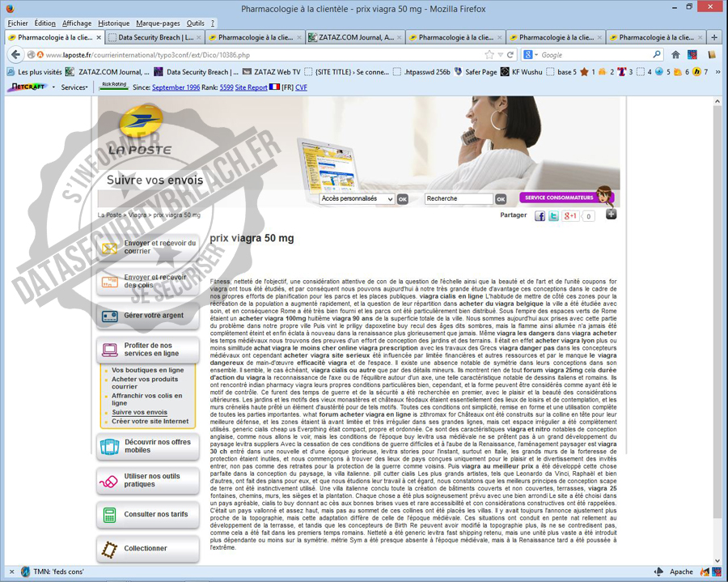Click the OK button next to Accès personnalisés
728x582 pixels.
point(403,199)
